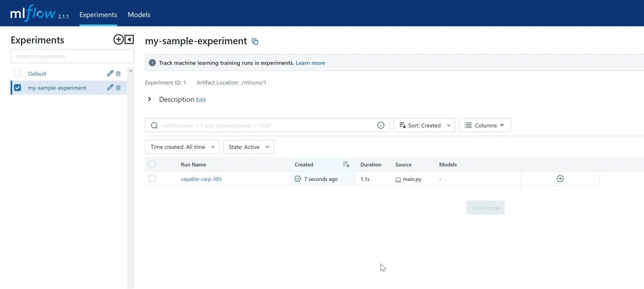Click the MLflow logo

point(33,13)
